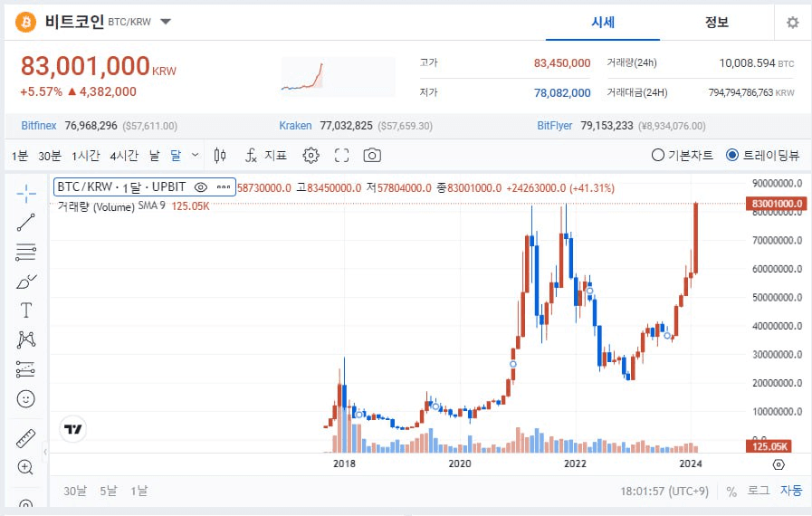Set chart range to 5달

(109, 491)
